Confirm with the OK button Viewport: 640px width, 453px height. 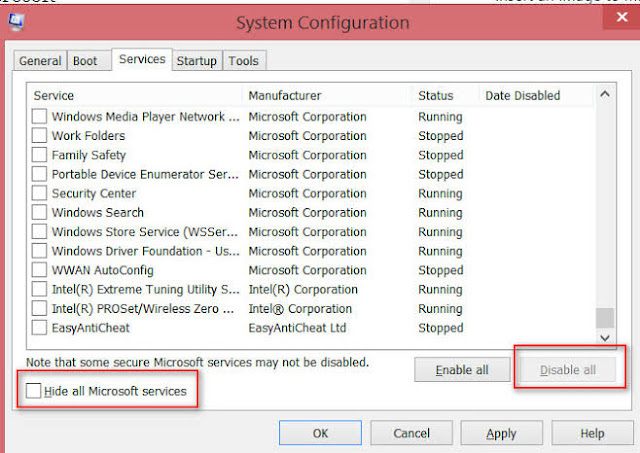point(320,433)
